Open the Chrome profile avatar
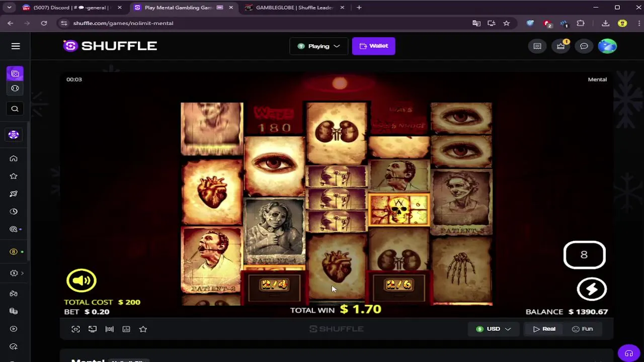Image resolution: width=644 pixels, height=362 pixels. [622, 23]
